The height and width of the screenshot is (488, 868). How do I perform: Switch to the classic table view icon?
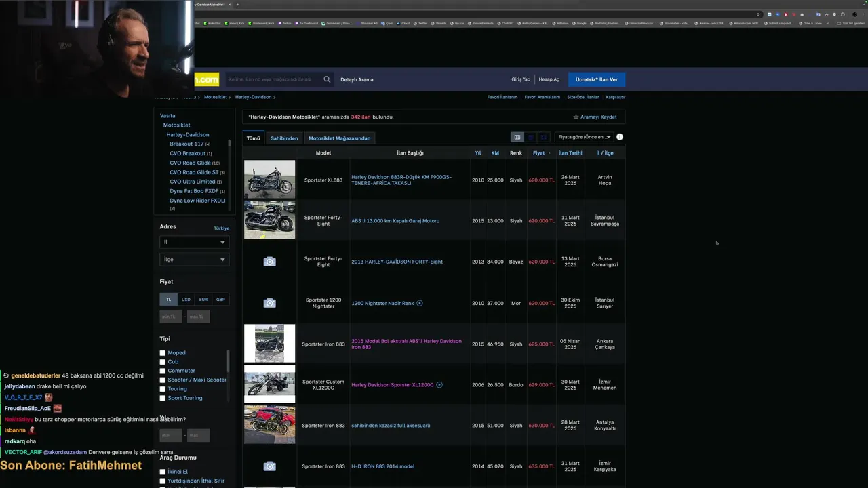coord(517,137)
